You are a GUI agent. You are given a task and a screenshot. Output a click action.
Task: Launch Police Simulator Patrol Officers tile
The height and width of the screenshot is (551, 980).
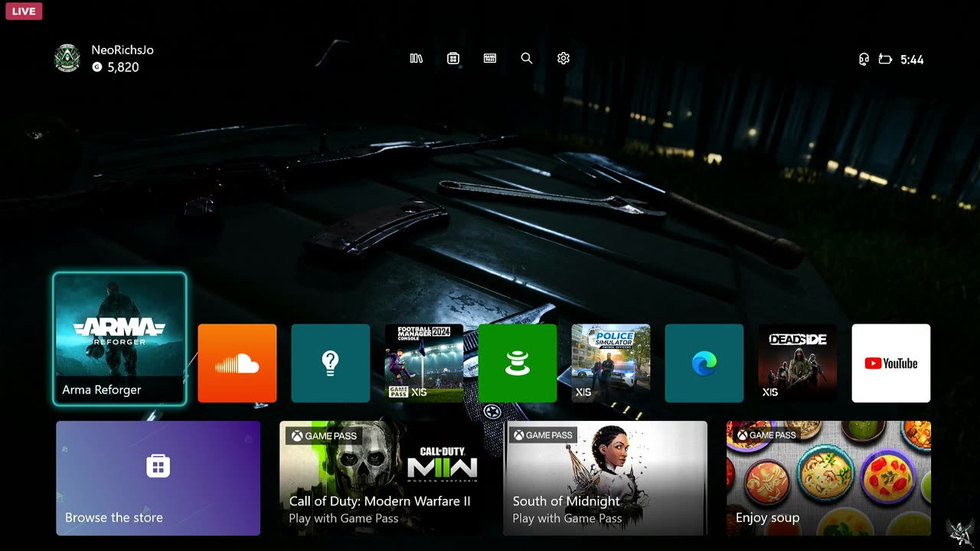click(x=611, y=363)
